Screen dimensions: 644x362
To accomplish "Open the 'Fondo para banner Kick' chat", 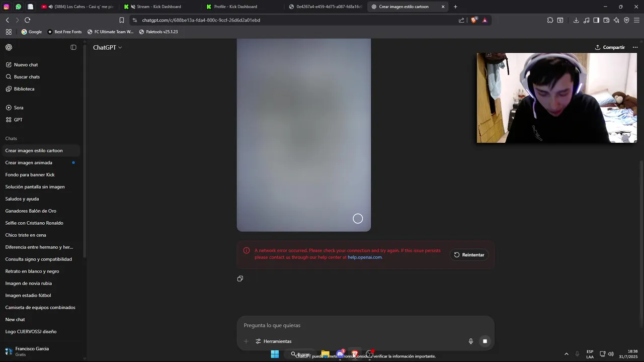I will coord(40,175).
